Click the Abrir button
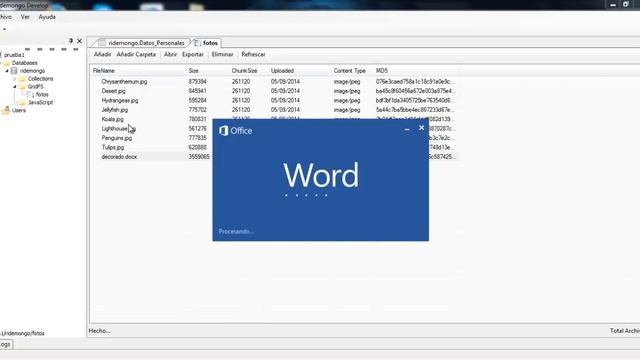 (x=170, y=54)
